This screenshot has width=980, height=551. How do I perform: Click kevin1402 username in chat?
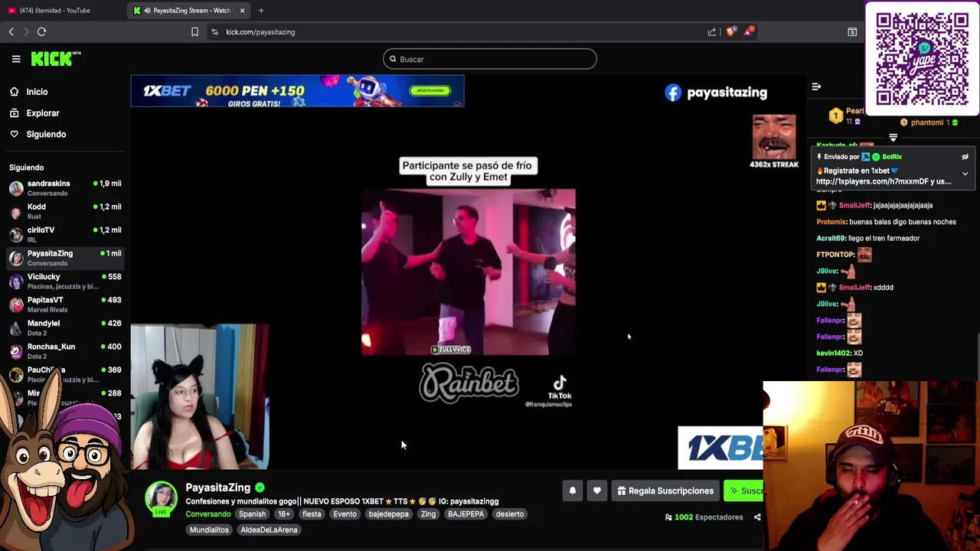tap(834, 354)
